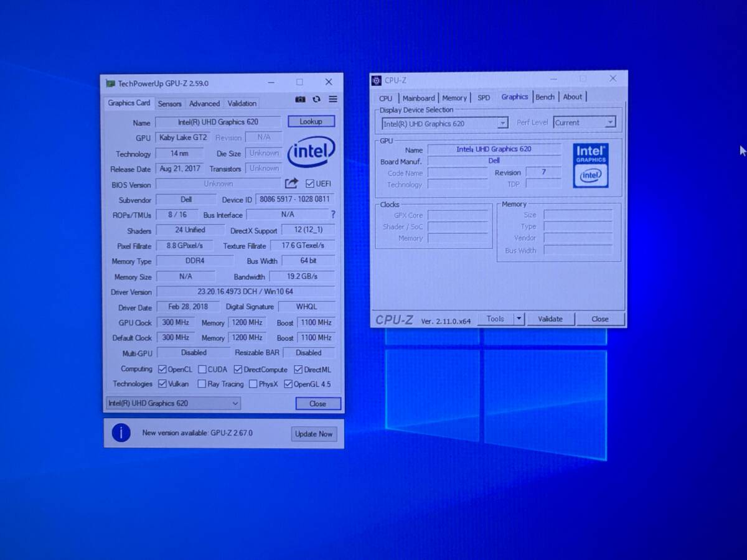
Task: Click the Feb 28, 2018 Driver Date
Action: (188, 307)
